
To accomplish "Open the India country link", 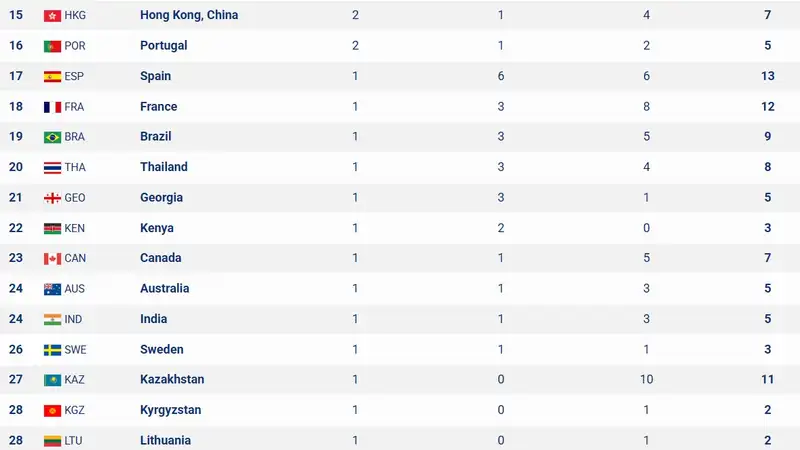I will click(x=153, y=319).
